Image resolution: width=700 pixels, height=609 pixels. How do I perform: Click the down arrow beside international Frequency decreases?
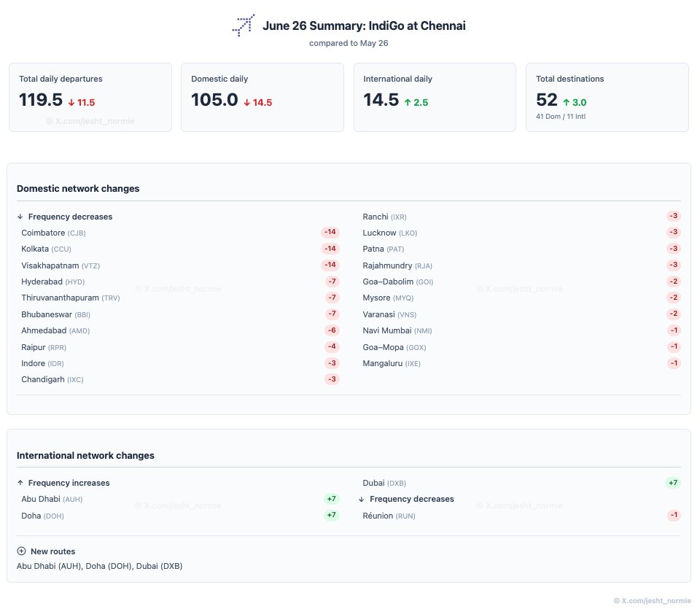362,499
